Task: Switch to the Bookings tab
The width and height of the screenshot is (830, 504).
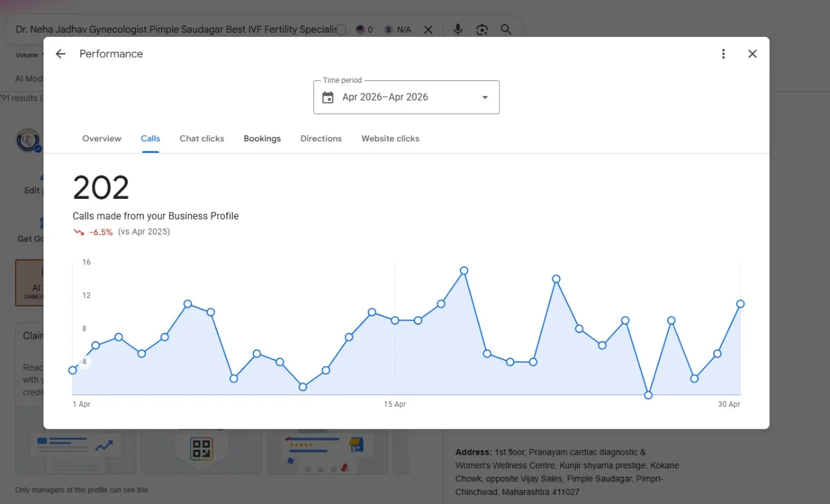Action: (262, 139)
